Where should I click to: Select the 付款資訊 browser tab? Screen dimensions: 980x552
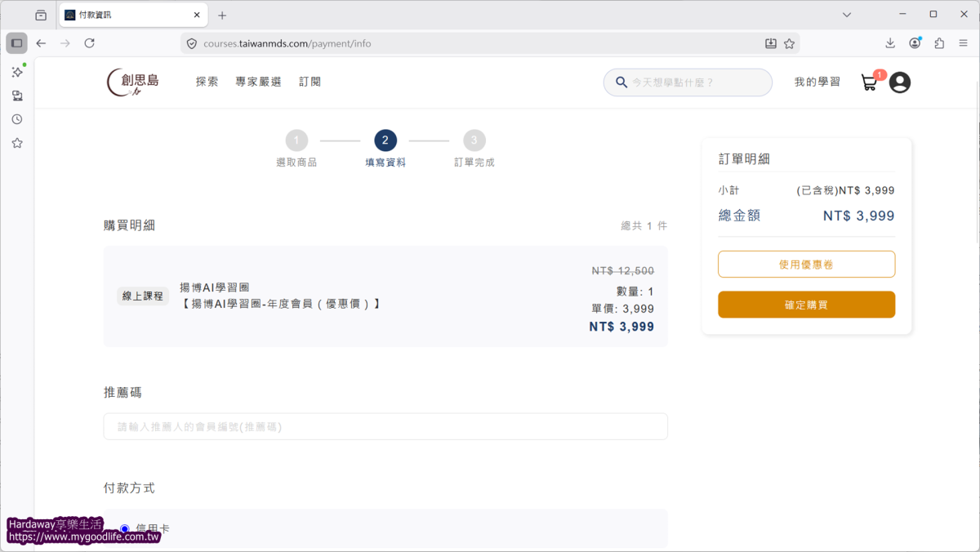coord(133,15)
